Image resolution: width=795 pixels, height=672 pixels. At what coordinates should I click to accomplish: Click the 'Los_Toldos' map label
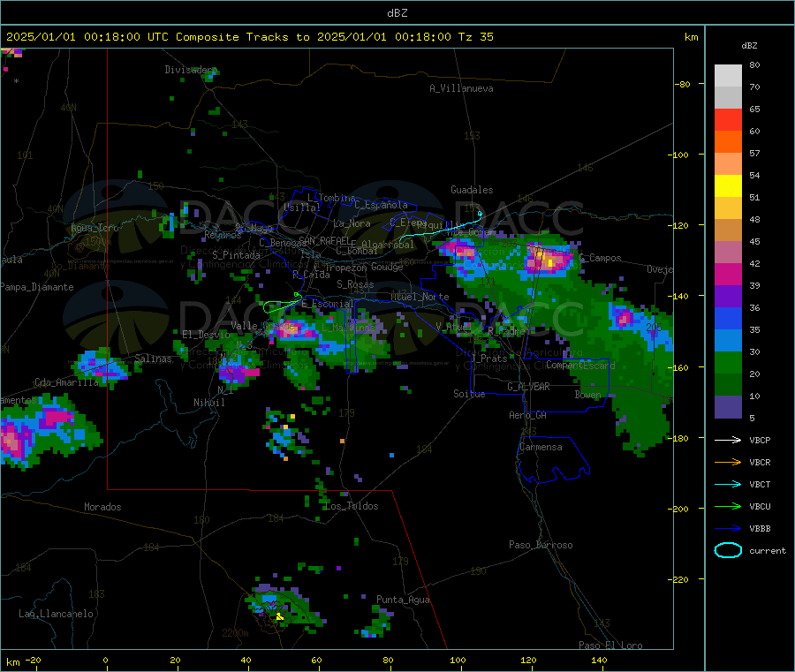pos(352,506)
